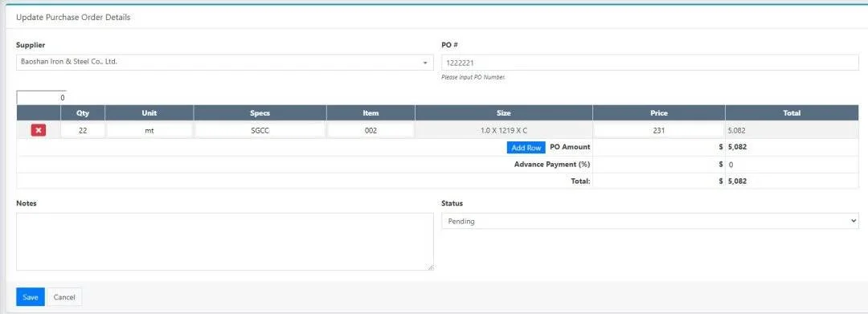This screenshot has width=868, height=314.
Task: Click the Add Row button
Action: (x=526, y=148)
